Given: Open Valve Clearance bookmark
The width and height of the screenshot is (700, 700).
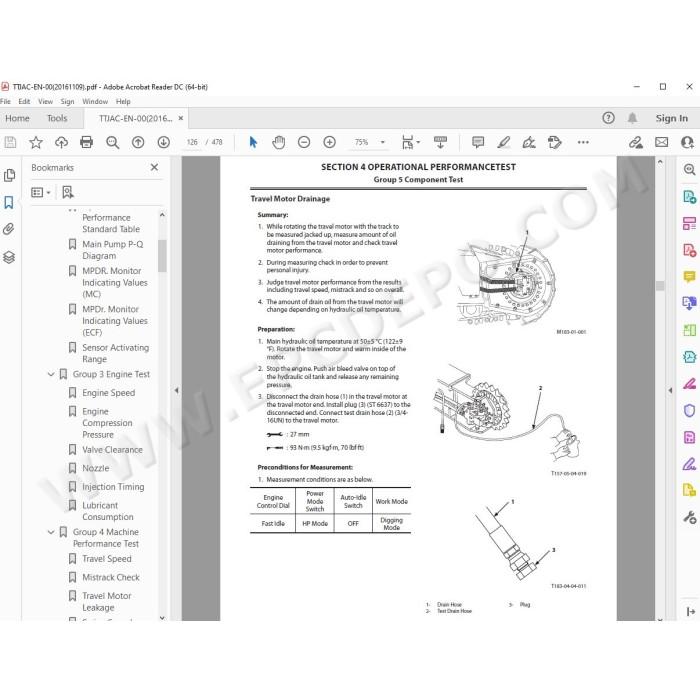Looking at the screenshot, I should [x=112, y=450].
